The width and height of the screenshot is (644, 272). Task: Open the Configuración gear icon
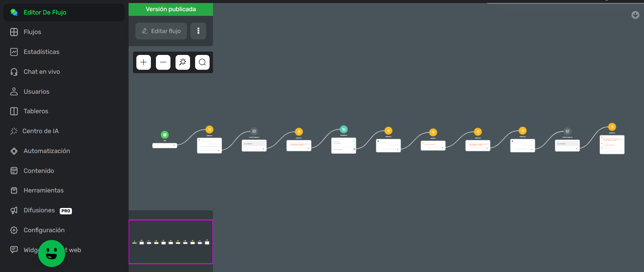pyautogui.click(x=14, y=230)
